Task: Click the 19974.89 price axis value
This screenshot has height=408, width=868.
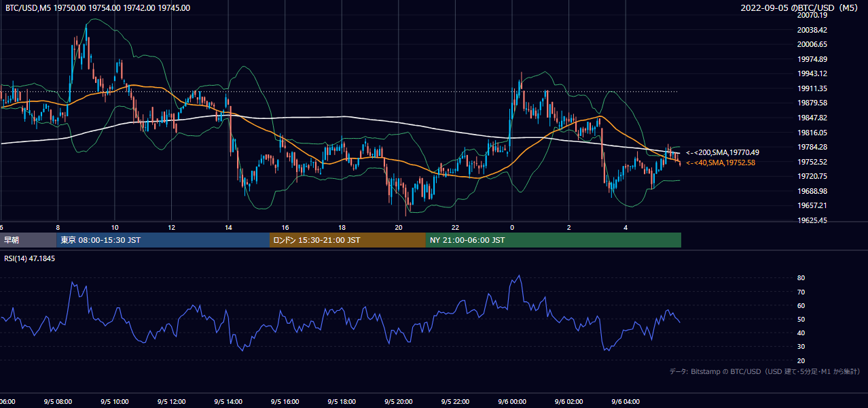Action: point(812,59)
